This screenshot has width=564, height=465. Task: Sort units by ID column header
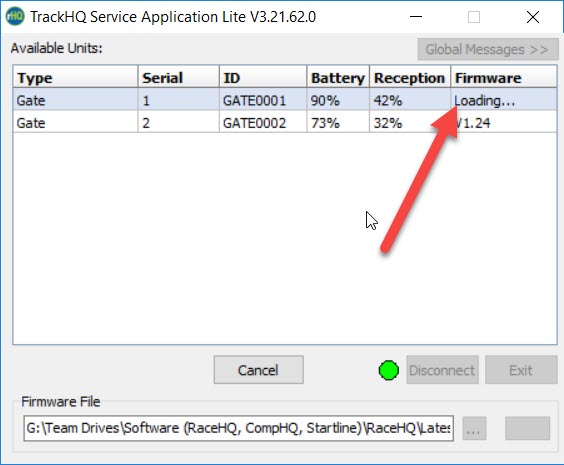point(263,77)
